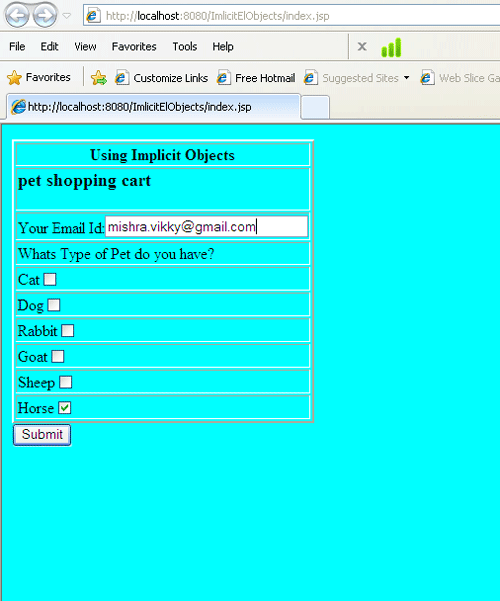Open the Edit menu
The width and height of the screenshot is (500, 601).
pyautogui.click(x=49, y=46)
